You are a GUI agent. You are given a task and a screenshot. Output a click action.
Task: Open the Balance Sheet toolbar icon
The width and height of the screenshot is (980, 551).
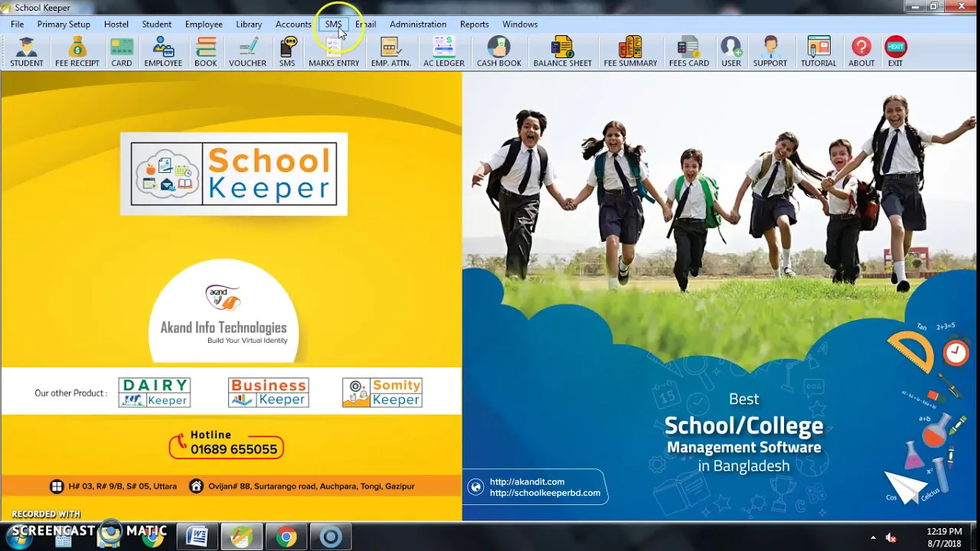pyautogui.click(x=563, y=52)
